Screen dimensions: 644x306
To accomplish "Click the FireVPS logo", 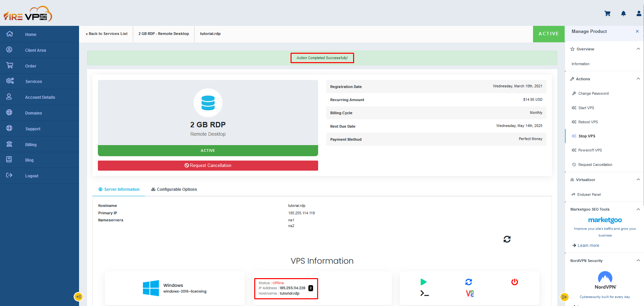I will coord(28,14).
